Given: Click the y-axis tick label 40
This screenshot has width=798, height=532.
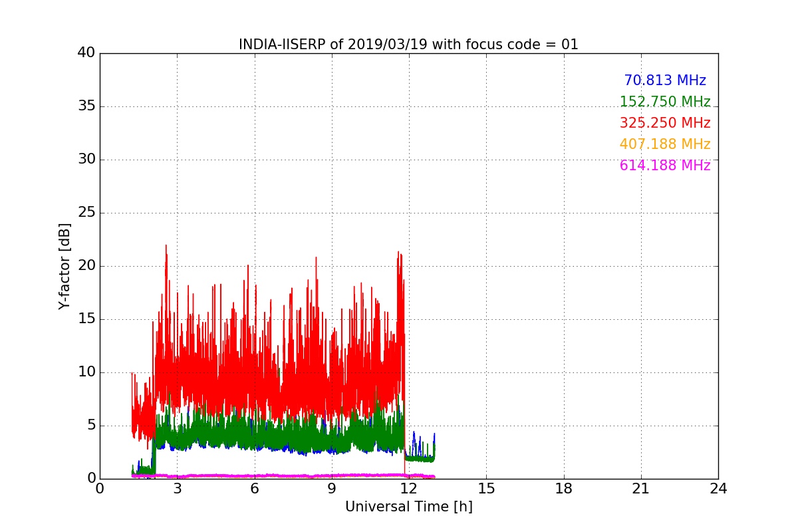Looking at the screenshot, I should [x=86, y=53].
